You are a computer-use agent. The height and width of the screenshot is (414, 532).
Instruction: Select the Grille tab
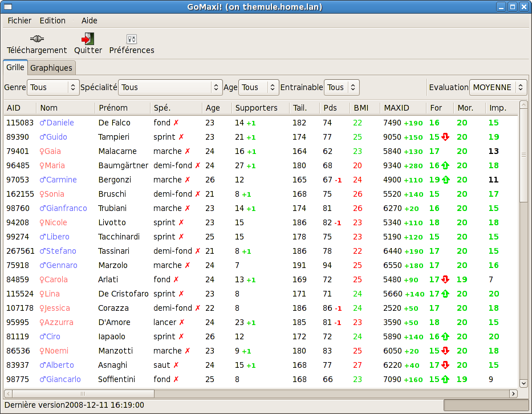tap(15, 67)
